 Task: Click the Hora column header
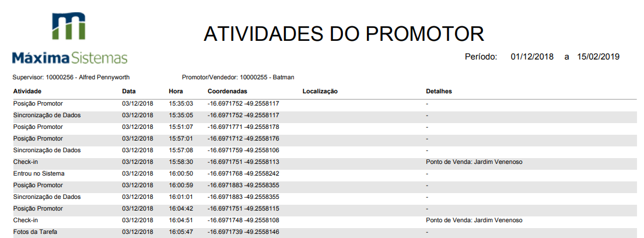pyautogui.click(x=176, y=91)
